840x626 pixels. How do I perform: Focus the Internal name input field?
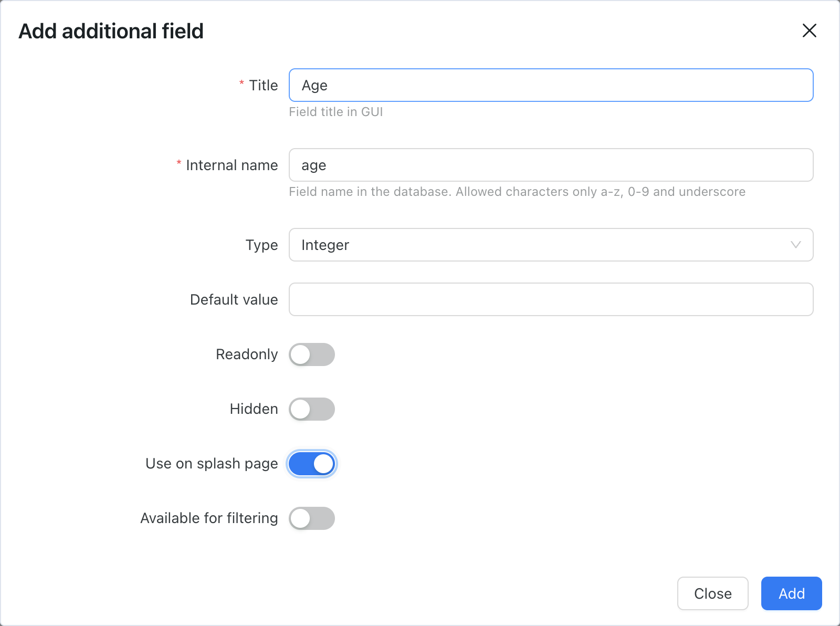pos(551,165)
